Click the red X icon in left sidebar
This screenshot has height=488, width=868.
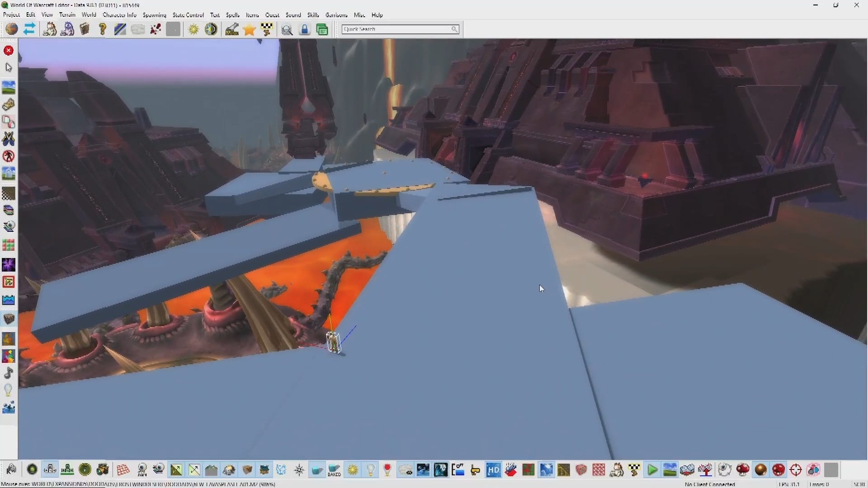(x=9, y=51)
